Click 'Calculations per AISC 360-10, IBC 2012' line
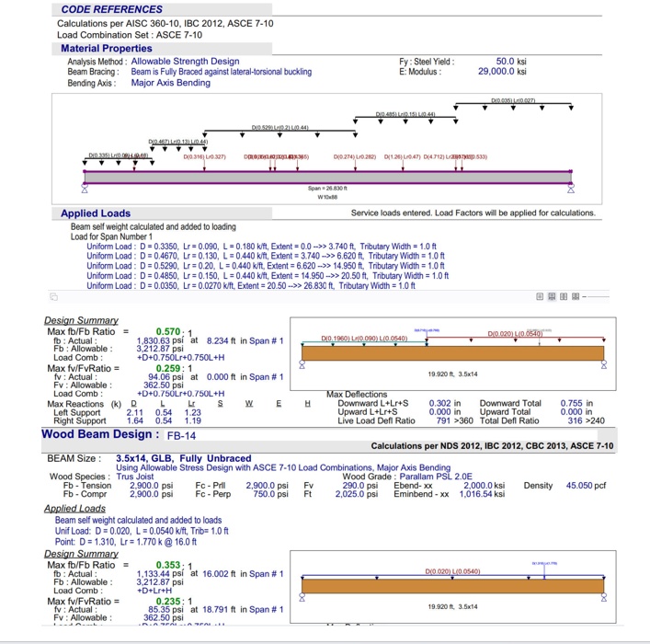Image resolution: width=650 pixels, height=644 pixels. coord(165,23)
